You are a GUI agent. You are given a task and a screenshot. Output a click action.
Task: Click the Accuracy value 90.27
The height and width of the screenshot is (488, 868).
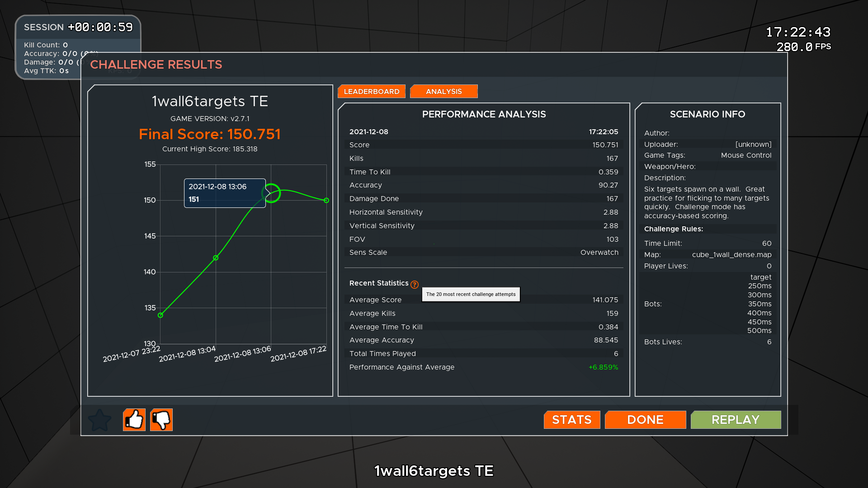click(x=608, y=185)
